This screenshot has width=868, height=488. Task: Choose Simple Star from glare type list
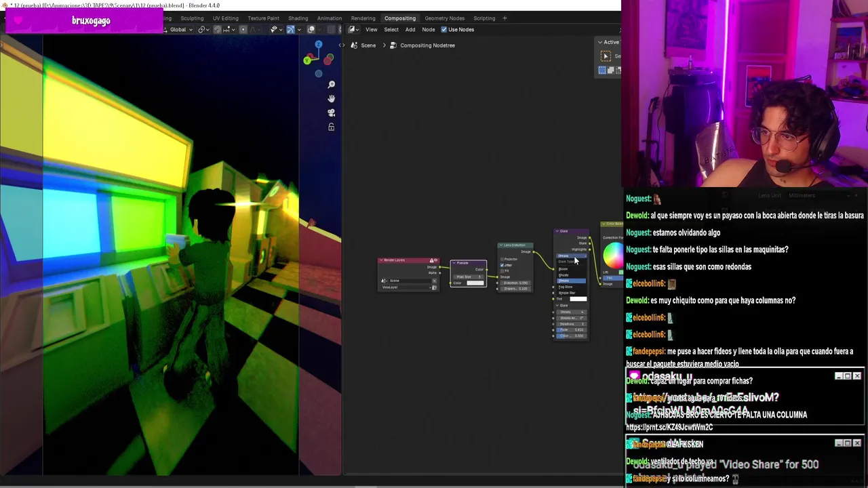pyautogui.click(x=571, y=293)
